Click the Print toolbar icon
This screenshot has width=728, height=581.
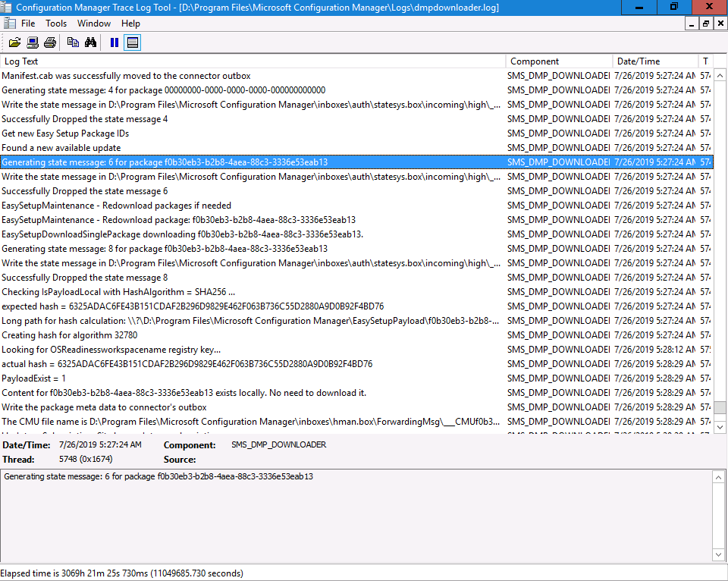click(50, 42)
